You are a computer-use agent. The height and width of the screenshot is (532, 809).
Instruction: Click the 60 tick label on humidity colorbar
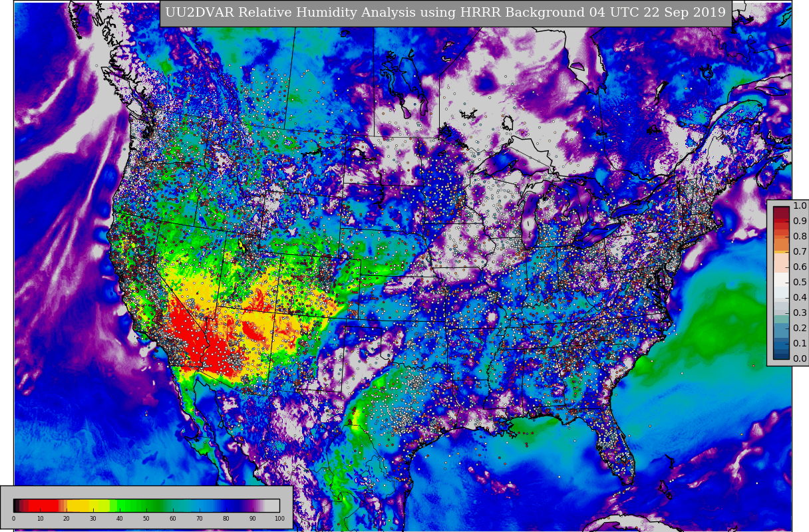point(173,519)
